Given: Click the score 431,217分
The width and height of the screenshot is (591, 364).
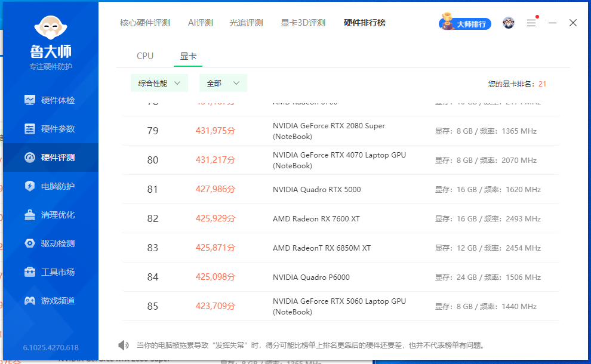Looking at the screenshot, I should tap(216, 160).
